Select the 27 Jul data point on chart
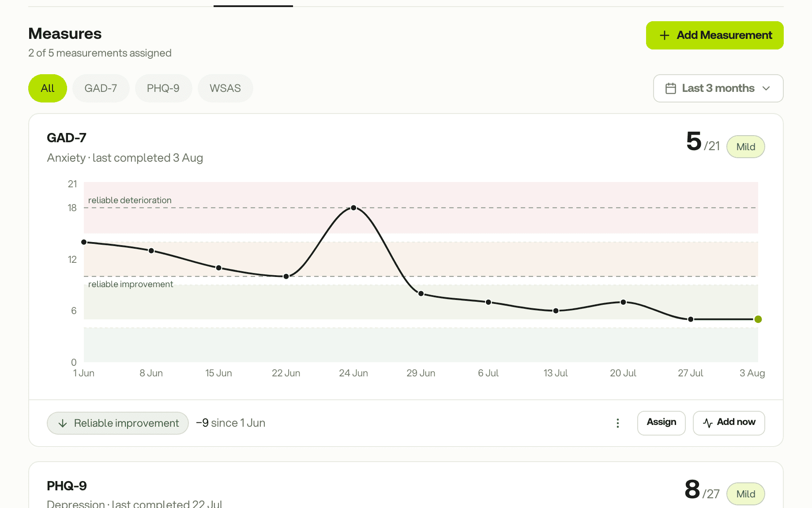Image resolution: width=812 pixels, height=508 pixels. (691, 319)
